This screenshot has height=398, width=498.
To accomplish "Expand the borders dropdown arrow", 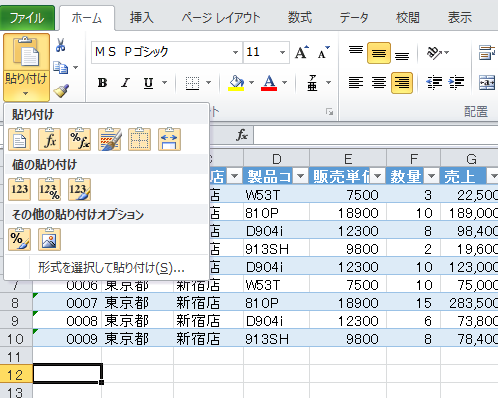I will (208, 82).
